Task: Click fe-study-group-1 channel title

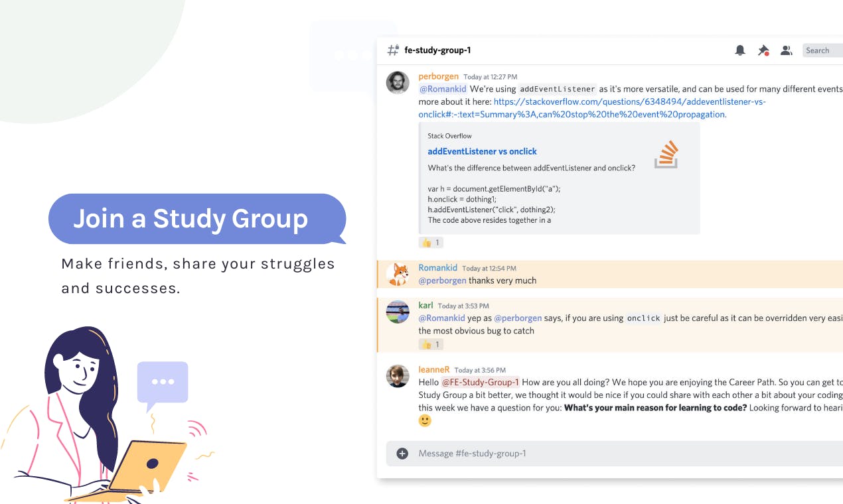Action: [437, 50]
